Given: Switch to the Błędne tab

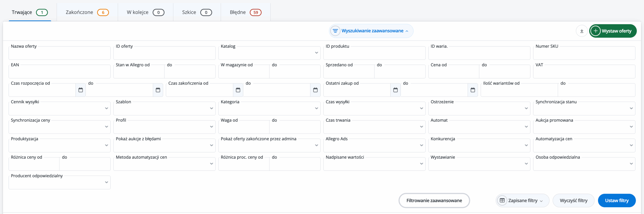Looking at the screenshot, I should coord(245,12).
